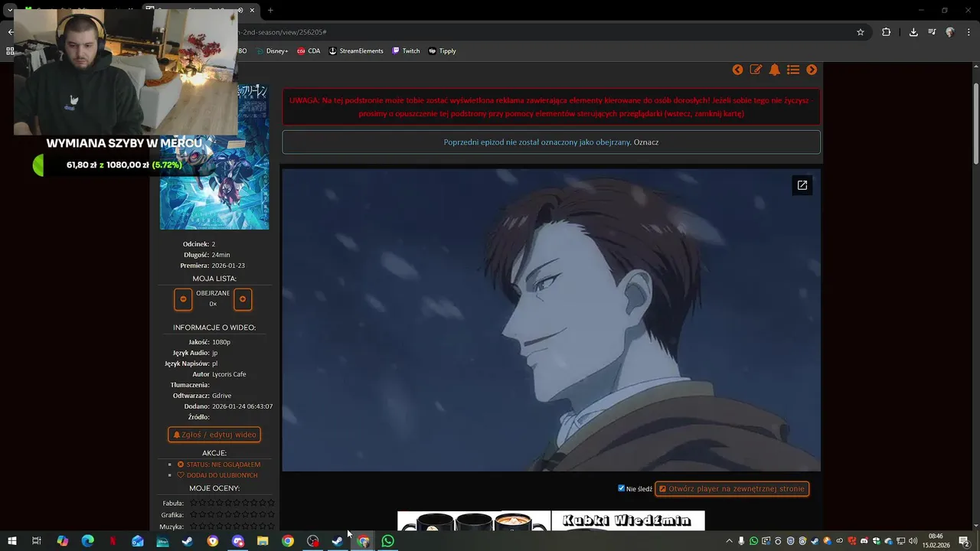The height and width of the screenshot is (551, 980).
Task: Click the 'Gdrive' player value
Action: tap(221, 396)
